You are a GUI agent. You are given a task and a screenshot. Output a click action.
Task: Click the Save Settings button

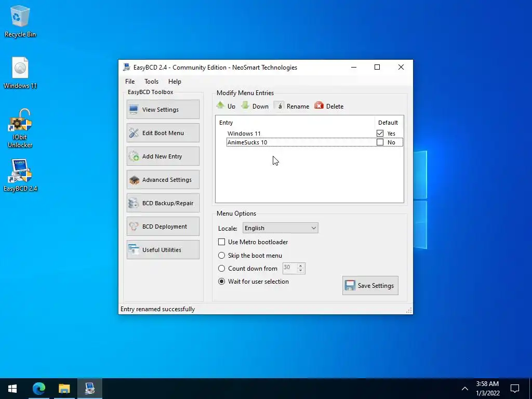(370, 285)
